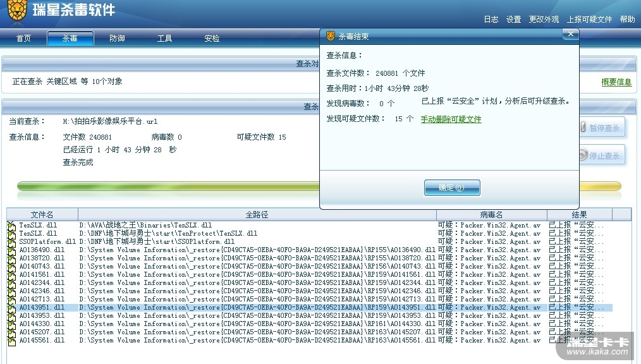Click current scan path H:\拍拍乐影像娱乐平台.url

point(110,121)
